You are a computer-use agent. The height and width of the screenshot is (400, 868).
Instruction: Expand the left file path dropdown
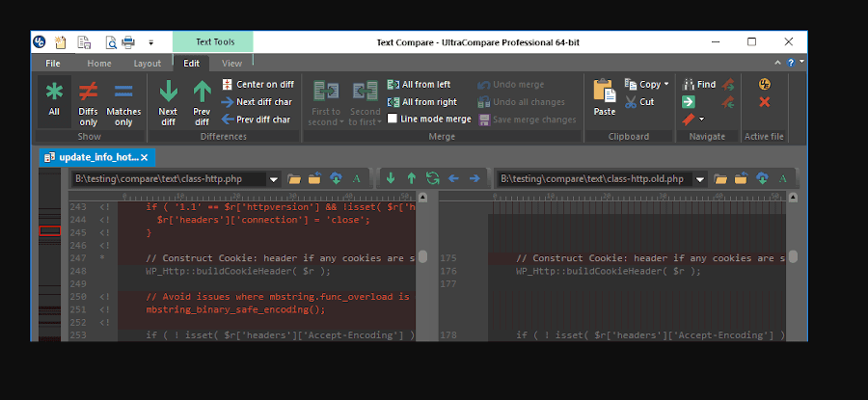pos(274,178)
